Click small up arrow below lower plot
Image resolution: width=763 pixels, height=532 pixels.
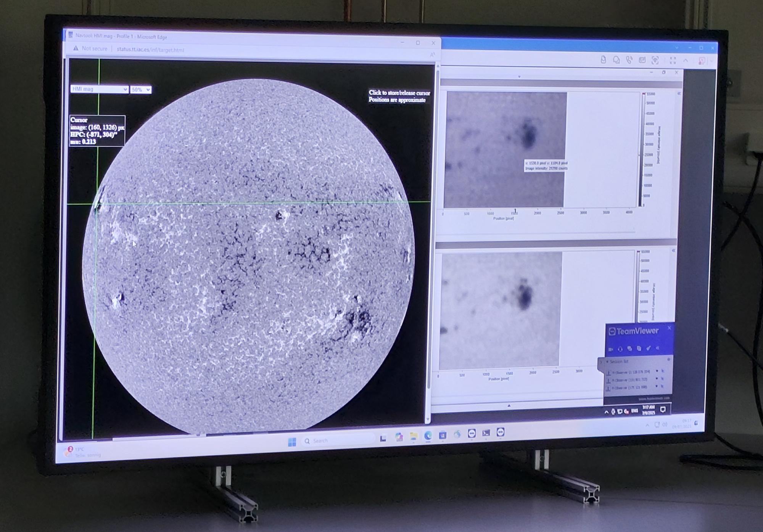[x=509, y=406]
